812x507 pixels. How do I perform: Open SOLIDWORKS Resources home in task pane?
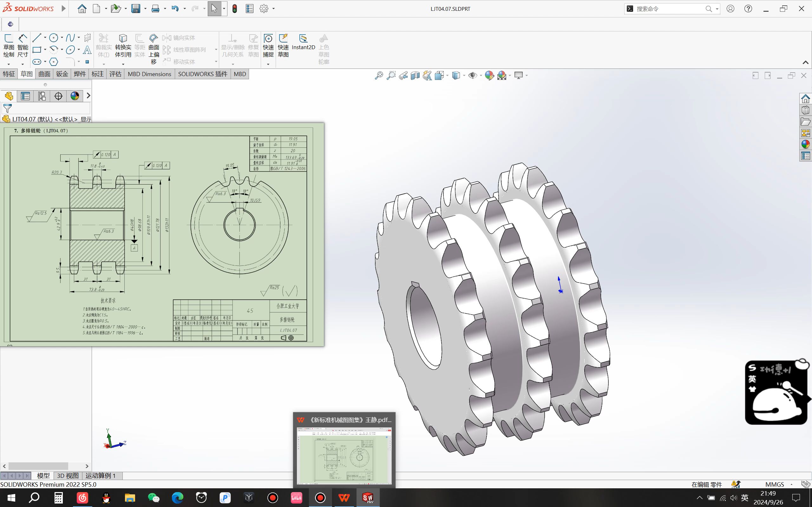(x=806, y=99)
